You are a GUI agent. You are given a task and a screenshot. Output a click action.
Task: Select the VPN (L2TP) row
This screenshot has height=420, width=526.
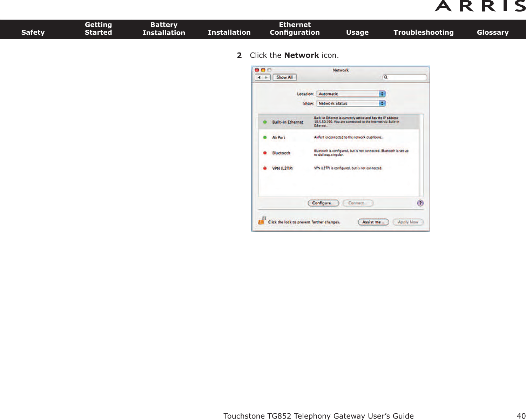[339, 168]
